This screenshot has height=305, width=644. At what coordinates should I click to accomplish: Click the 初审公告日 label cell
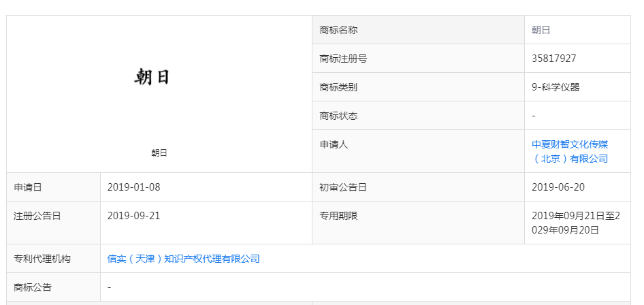(418, 187)
